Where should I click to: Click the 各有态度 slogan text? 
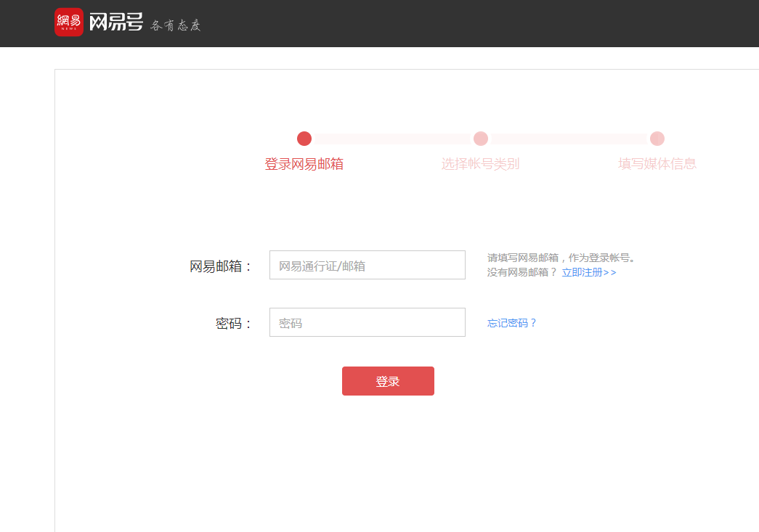point(175,25)
